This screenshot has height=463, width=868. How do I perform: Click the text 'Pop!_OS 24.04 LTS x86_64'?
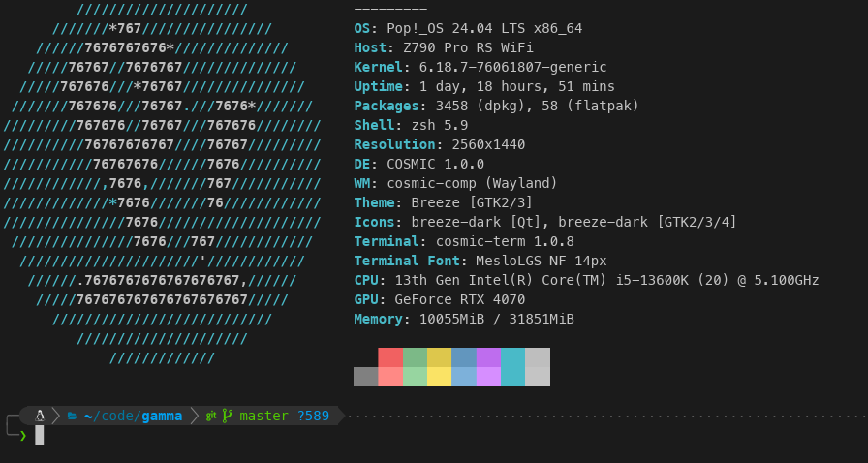coord(484,29)
